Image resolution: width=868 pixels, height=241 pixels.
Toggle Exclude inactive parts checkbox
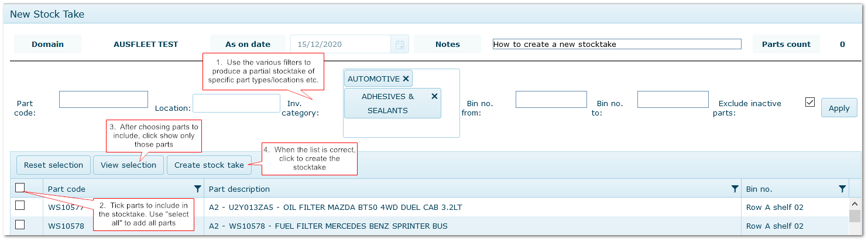click(x=810, y=102)
